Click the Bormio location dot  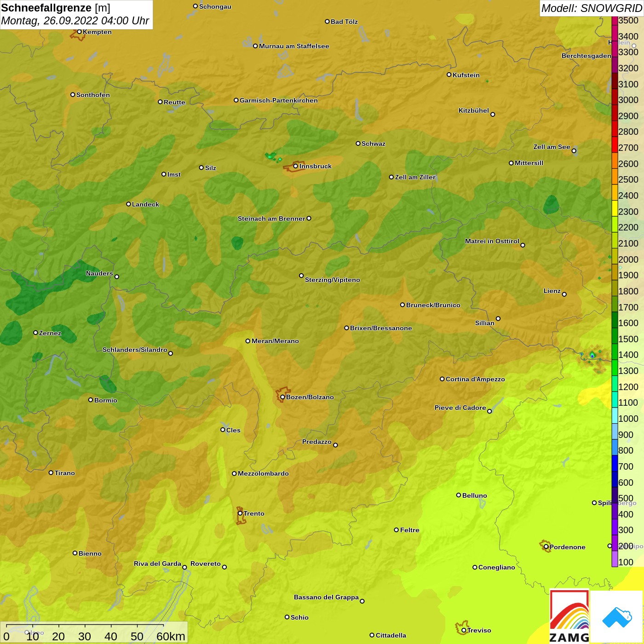[91, 400]
